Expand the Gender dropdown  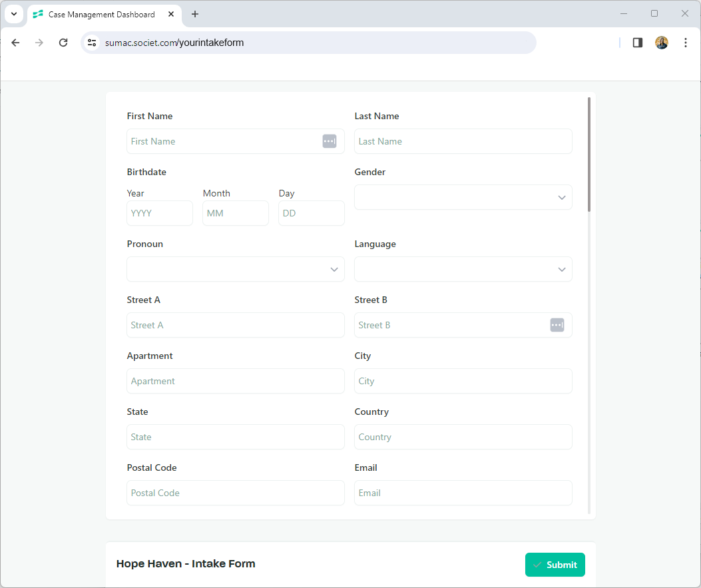pyautogui.click(x=463, y=197)
